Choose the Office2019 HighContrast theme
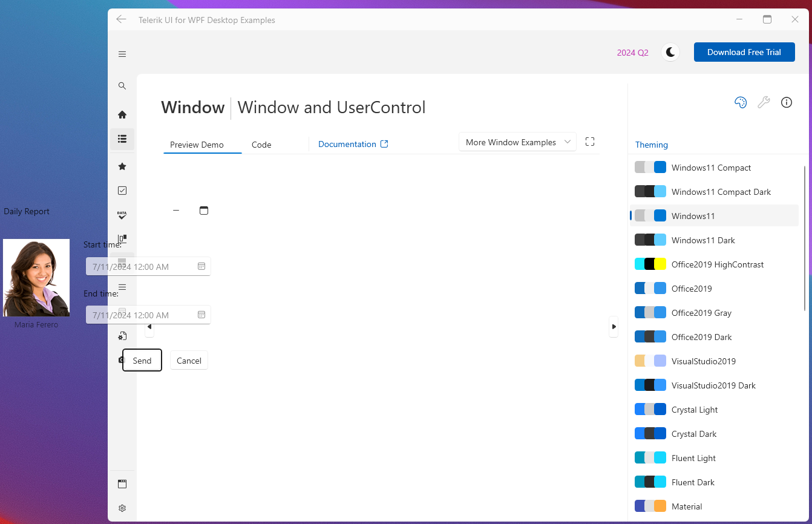 point(717,264)
